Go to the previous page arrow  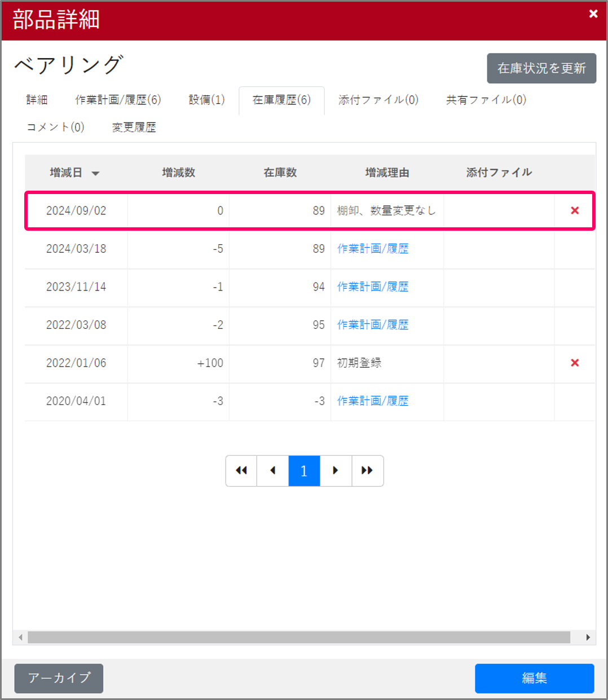coord(273,470)
